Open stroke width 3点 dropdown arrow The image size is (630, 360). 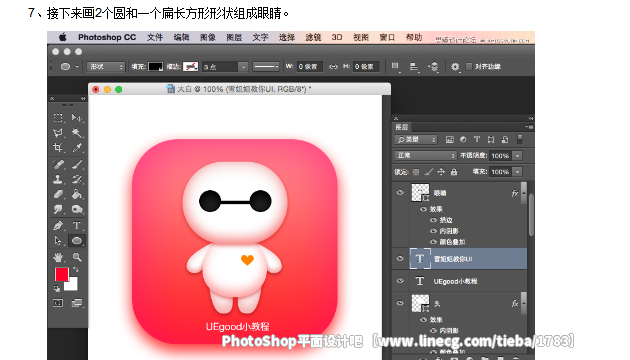coord(243,67)
